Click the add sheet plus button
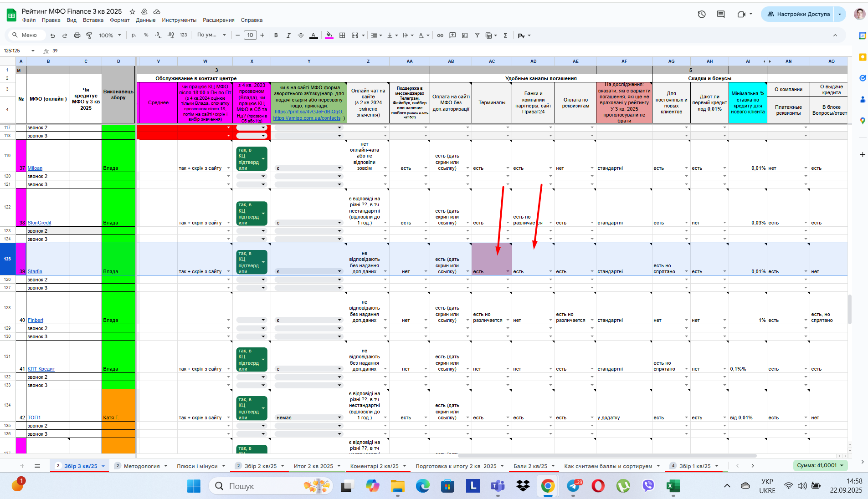This screenshot has width=868, height=499. [22, 466]
